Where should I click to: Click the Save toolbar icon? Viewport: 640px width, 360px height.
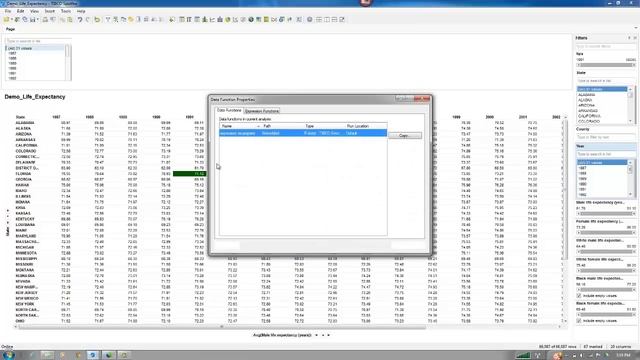tap(33, 19)
